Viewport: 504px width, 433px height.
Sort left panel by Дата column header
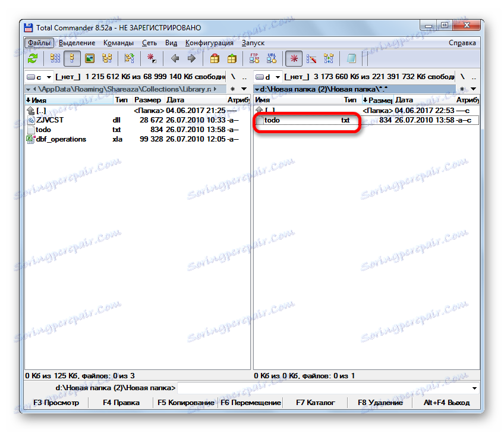click(x=195, y=100)
